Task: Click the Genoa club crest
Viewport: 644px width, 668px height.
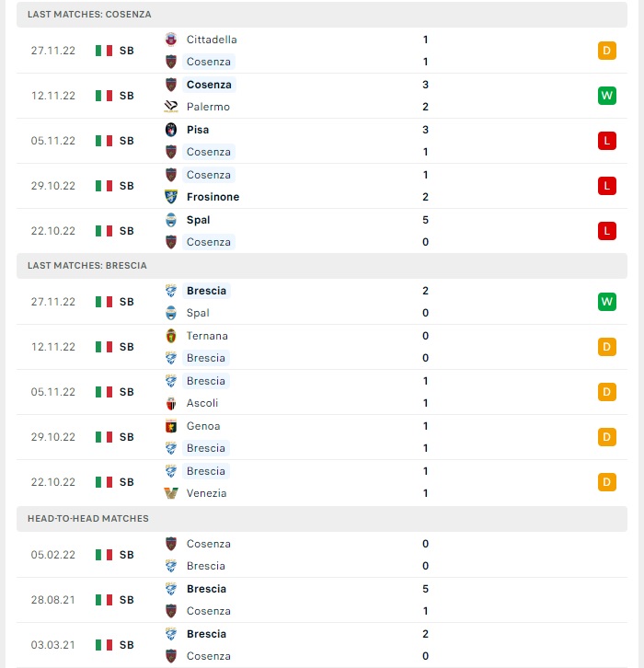Action: [x=171, y=426]
